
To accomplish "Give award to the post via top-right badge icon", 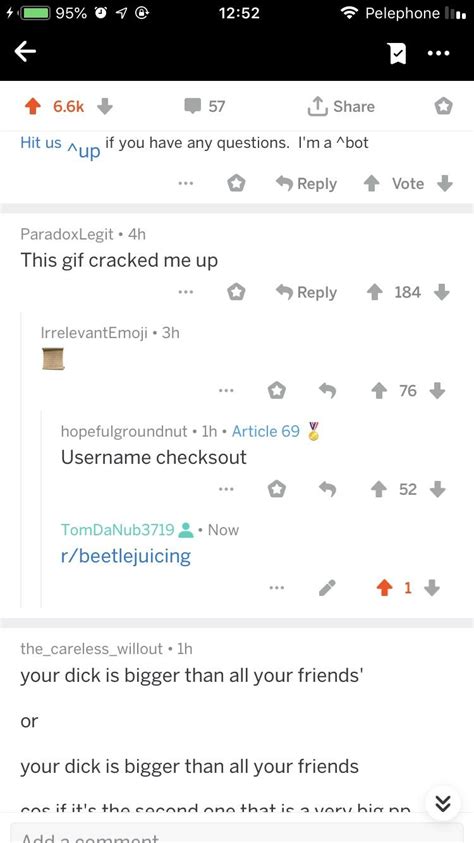I will pyautogui.click(x=443, y=106).
